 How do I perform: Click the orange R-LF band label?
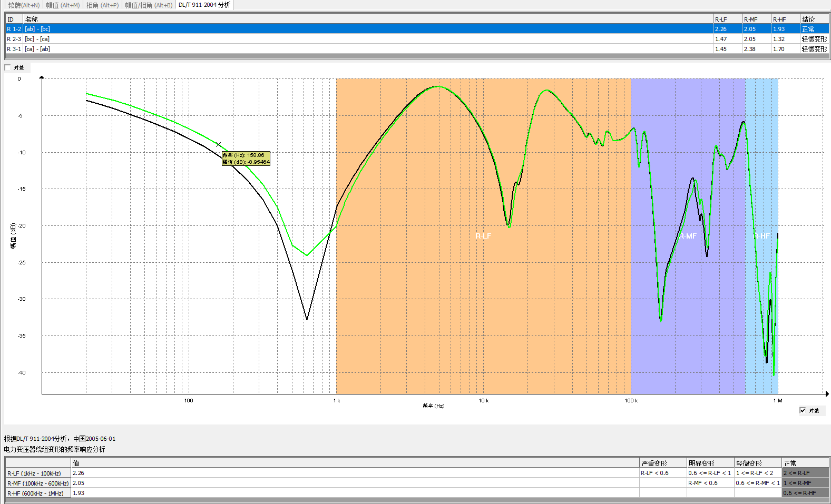click(483, 236)
